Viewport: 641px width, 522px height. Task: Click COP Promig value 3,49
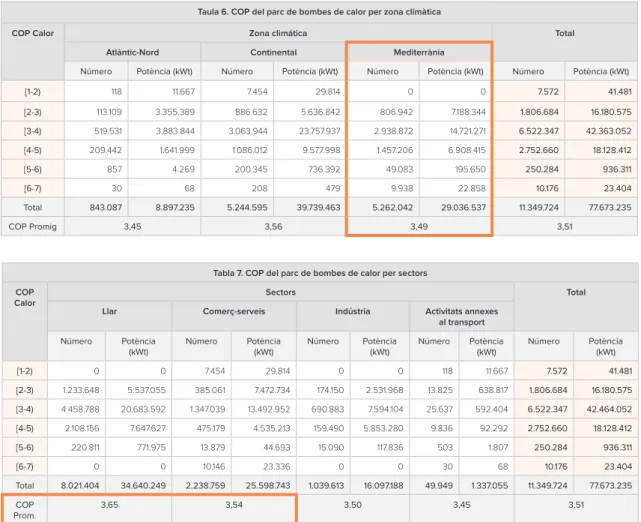[419, 226]
